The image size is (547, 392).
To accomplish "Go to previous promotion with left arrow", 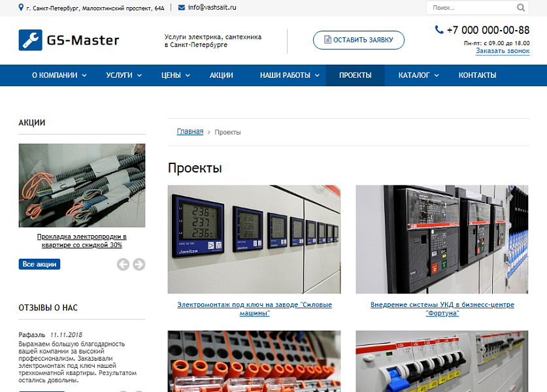I will 123,265.
